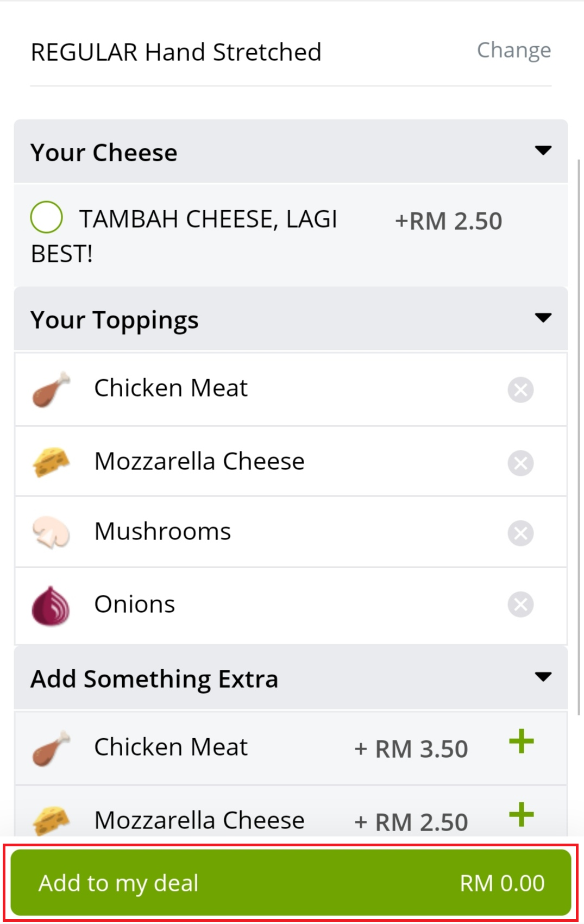Click the +RM 2.50 extra cheese price
584x924 pixels.
pos(448,221)
